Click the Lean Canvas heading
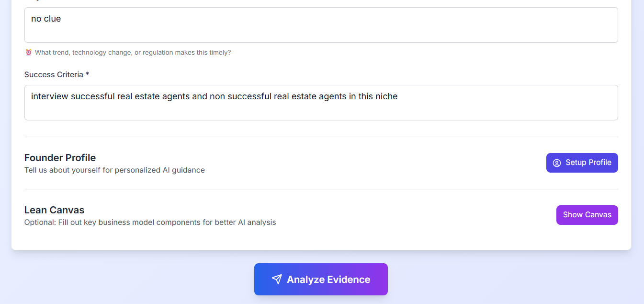Screen dimensions: 644x304 coord(54,210)
